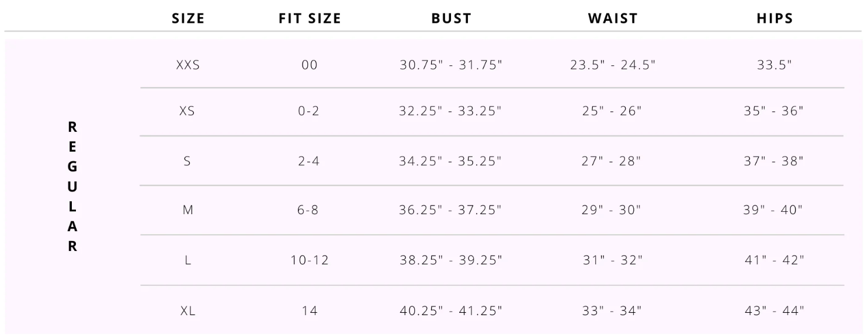Select bust value 40.25" - 41.25"
This screenshot has height=335, width=868.
tap(450, 311)
